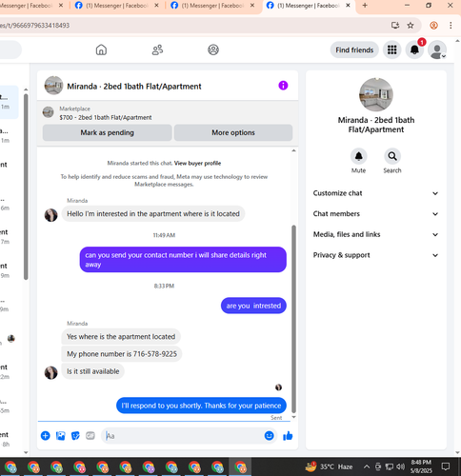Click large listing photo in side panel

[376, 94]
